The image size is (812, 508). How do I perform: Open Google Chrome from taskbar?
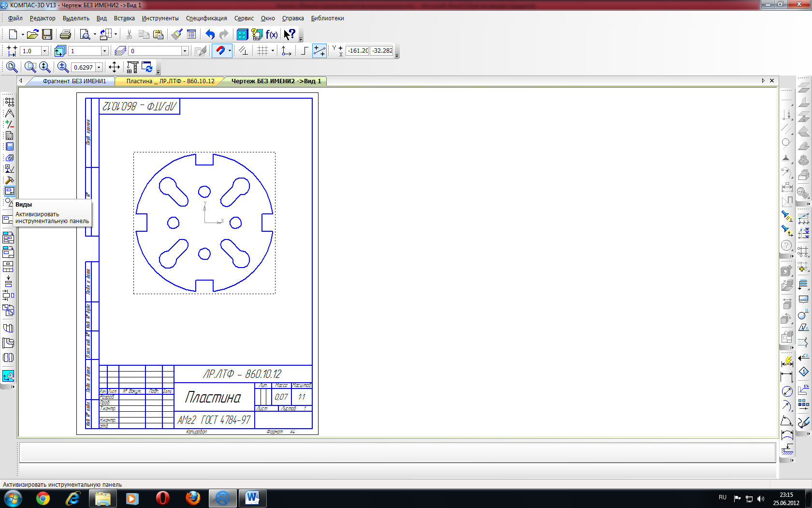click(43, 498)
